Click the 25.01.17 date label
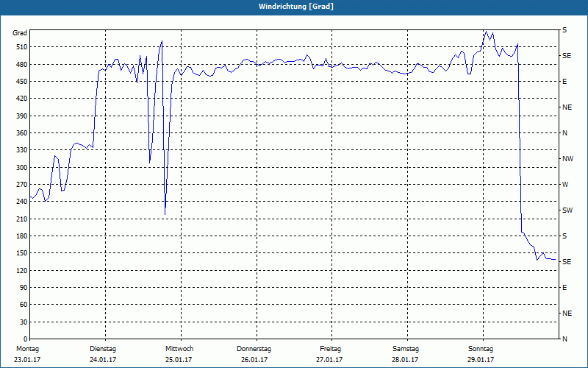 pos(179,360)
